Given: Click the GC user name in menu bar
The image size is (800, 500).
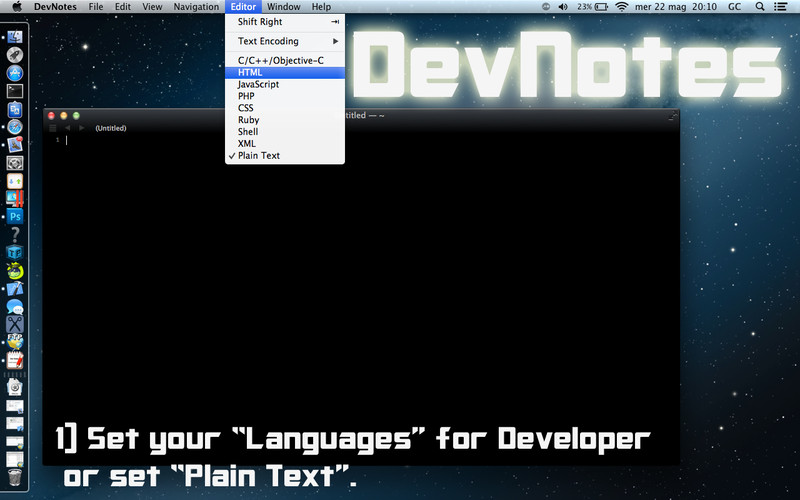Looking at the screenshot, I should tap(734, 7).
